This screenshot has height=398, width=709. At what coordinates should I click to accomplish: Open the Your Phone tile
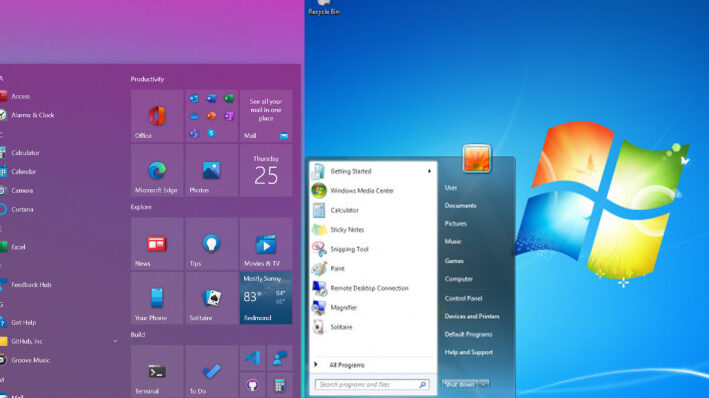coord(157,298)
